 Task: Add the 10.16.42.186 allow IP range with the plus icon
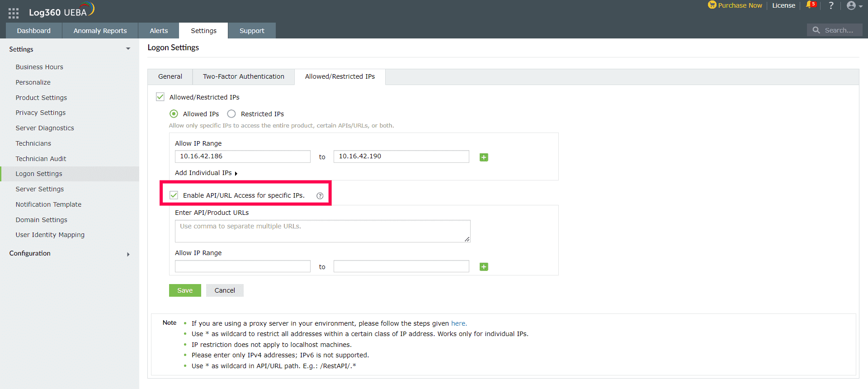coord(484,157)
